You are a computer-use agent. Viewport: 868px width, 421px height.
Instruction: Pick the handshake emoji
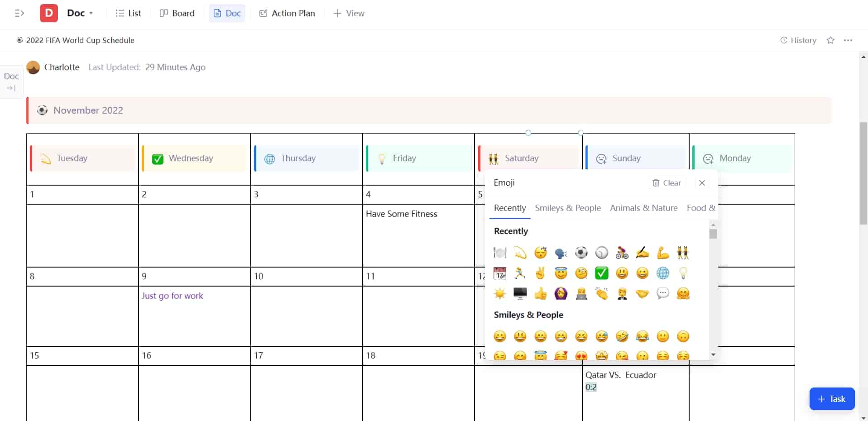tap(643, 293)
